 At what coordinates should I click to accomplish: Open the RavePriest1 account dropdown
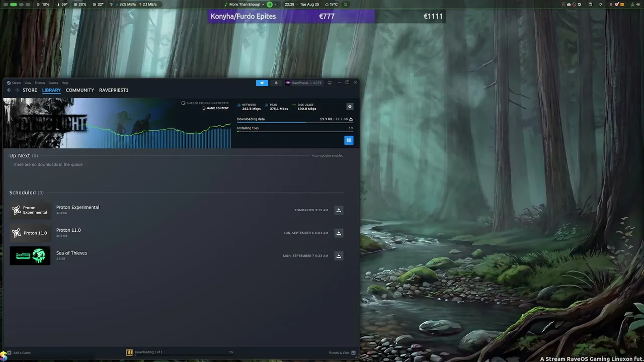tap(303, 83)
